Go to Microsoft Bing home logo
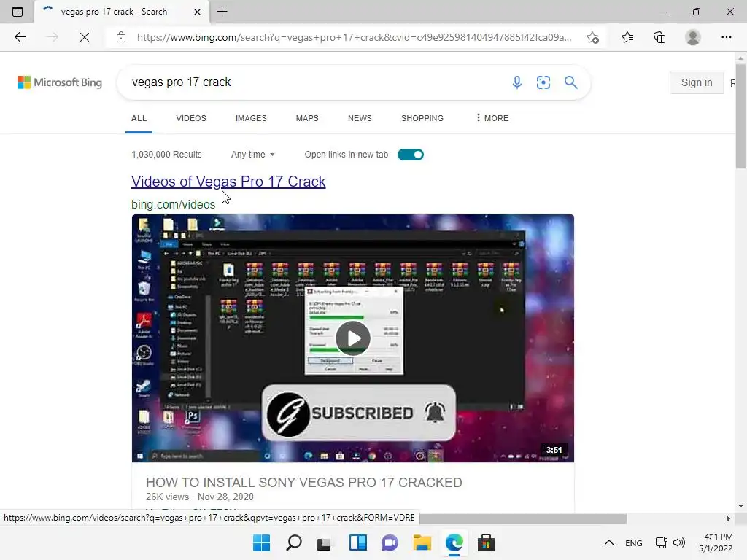747x560 pixels. (x=60, y=82)
